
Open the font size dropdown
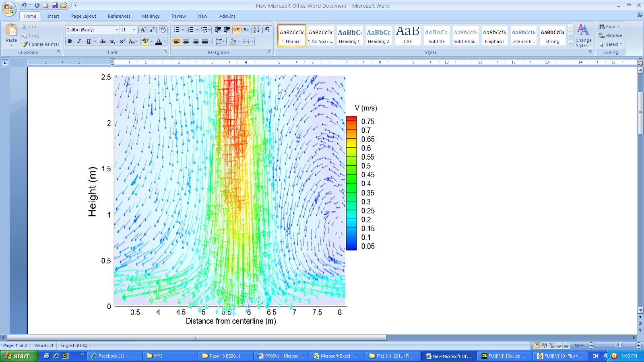coord(134,30)
